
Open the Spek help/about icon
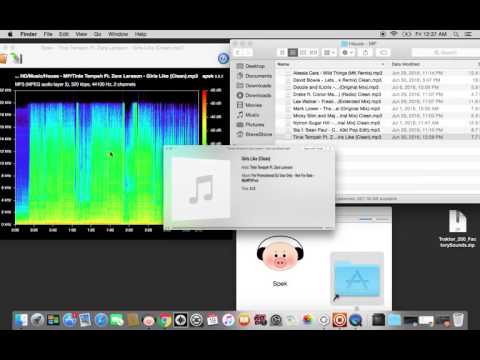click(223, 58)
